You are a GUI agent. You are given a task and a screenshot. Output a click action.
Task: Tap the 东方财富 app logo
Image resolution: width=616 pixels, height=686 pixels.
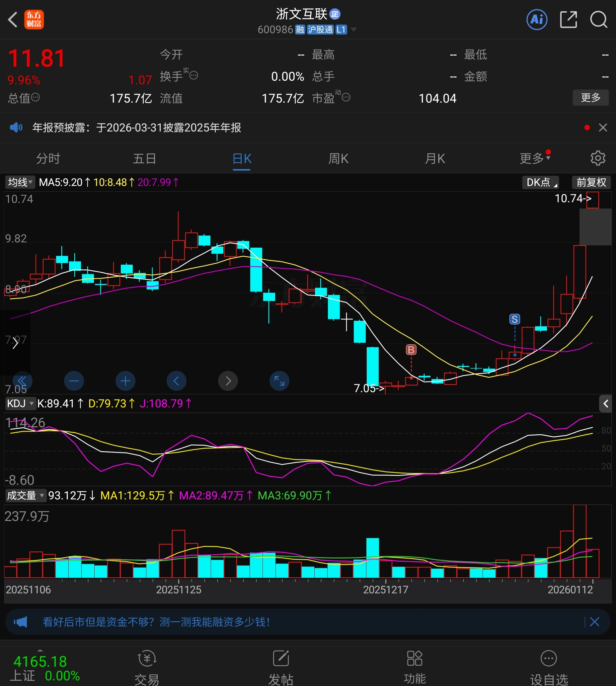34,20
